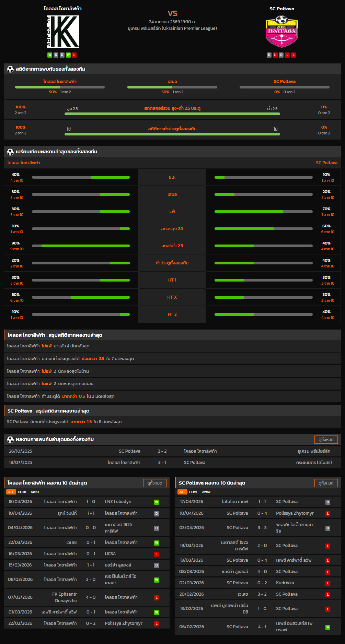Screen dimensions: 345x644
Task: Click soccer ball icon beside recent form comparison header
Action: click(x=10, y=152)
